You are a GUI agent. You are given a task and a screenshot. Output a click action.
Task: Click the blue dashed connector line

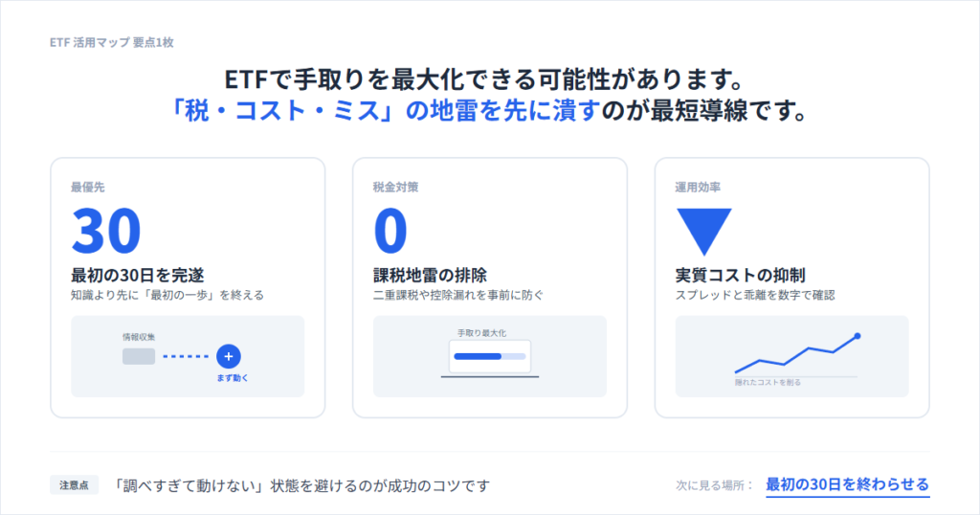pos(186,356)
